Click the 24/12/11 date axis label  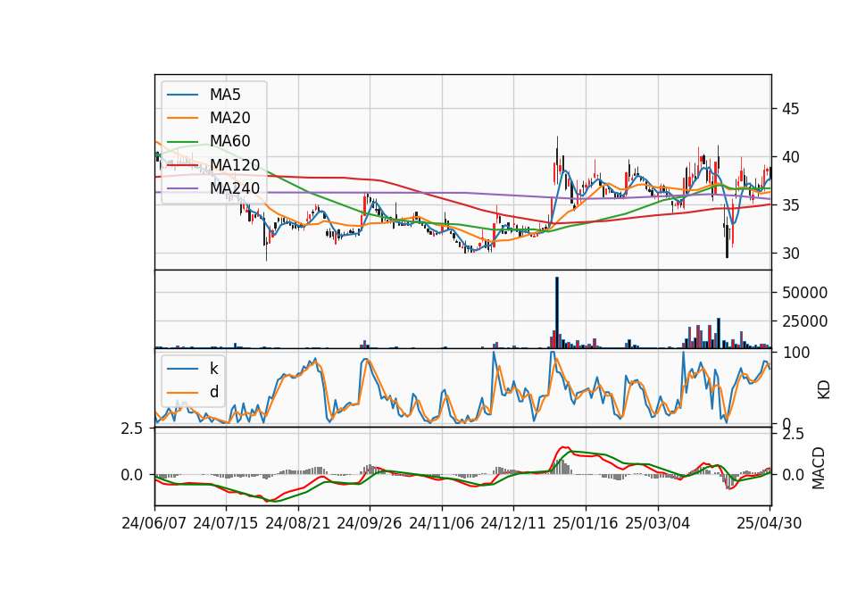point(513,523)
